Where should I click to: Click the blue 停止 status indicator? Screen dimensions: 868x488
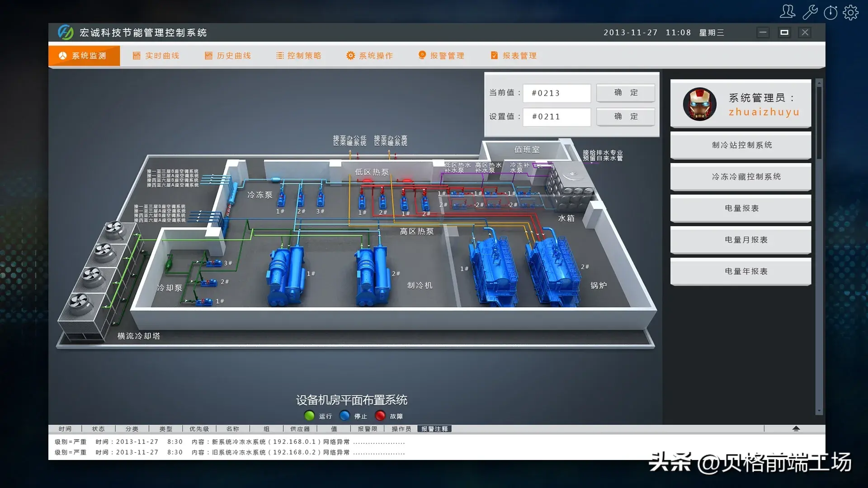tap(344, 416)
